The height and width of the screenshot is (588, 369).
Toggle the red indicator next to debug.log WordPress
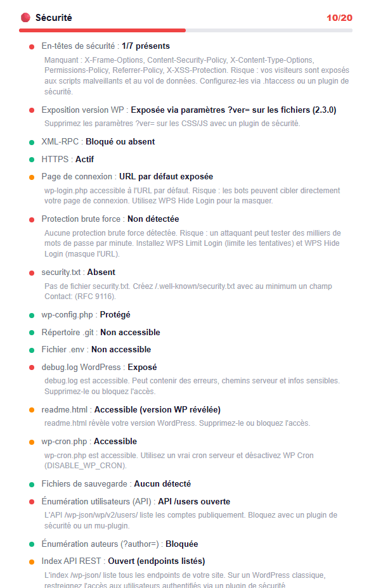pos(33,366)
